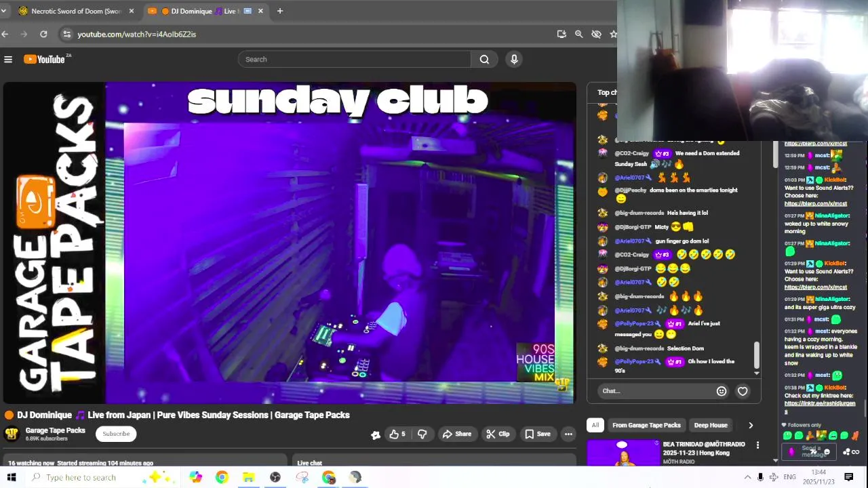Reload the page with the refresh icon
The width and height of the screenshot is (868, 488).
[x=43, y=34]
